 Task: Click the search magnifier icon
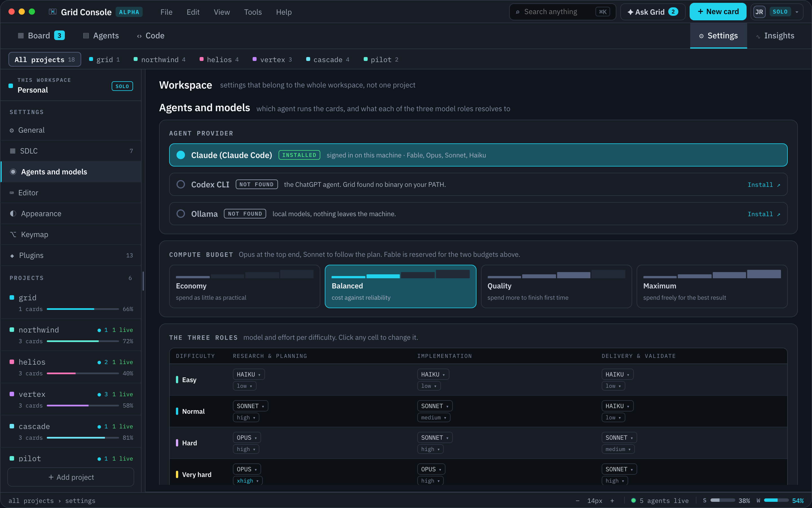point(517,12)
